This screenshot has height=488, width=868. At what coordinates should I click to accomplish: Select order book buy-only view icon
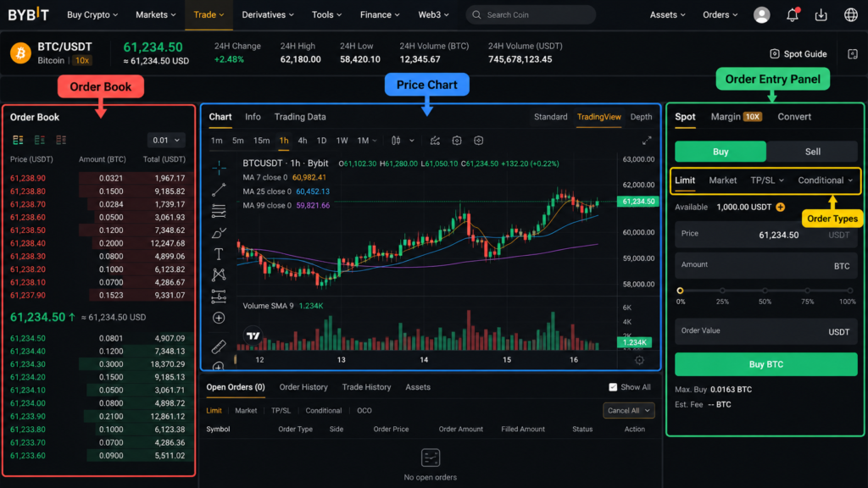click(39, 140)
